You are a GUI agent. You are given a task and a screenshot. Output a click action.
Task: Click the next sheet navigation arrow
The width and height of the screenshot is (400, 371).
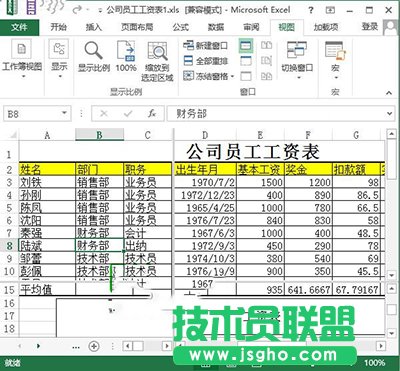[x=38, y=346]
